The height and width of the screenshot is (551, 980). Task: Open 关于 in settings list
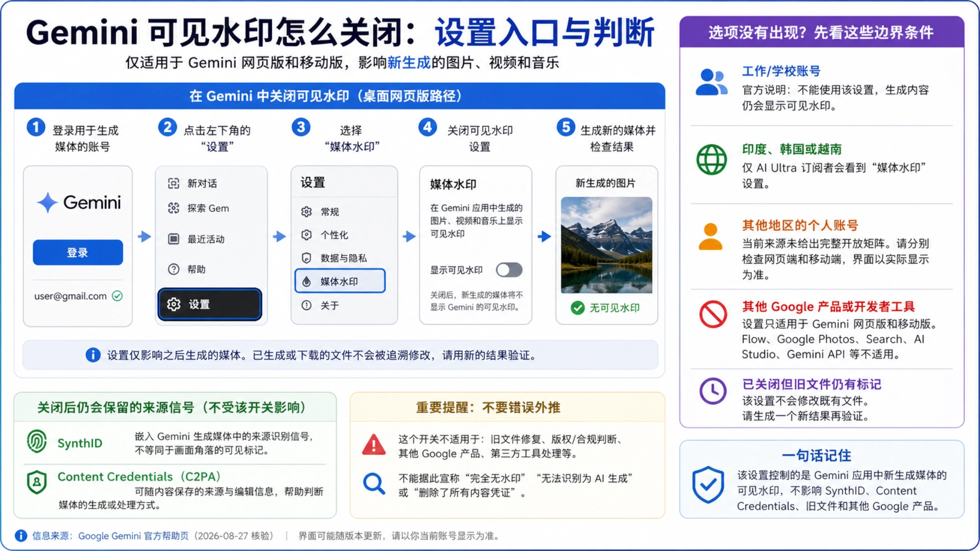click(x=320, y=306)
